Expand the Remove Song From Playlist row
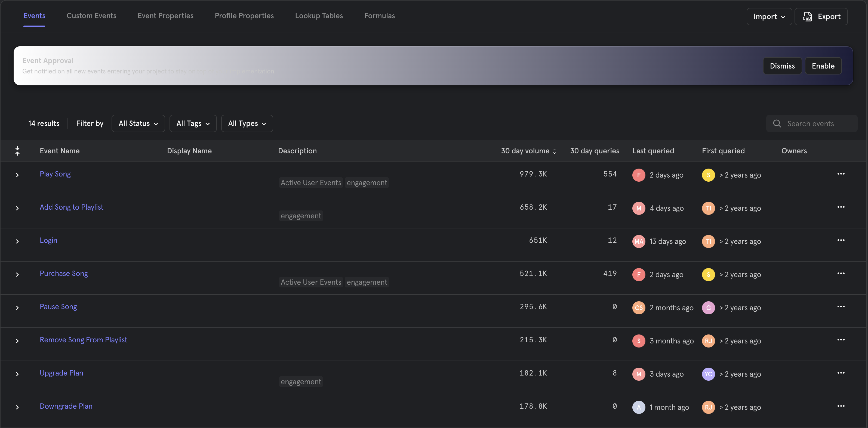The width and height of the screenshot is (868, 428). [17, 341]
